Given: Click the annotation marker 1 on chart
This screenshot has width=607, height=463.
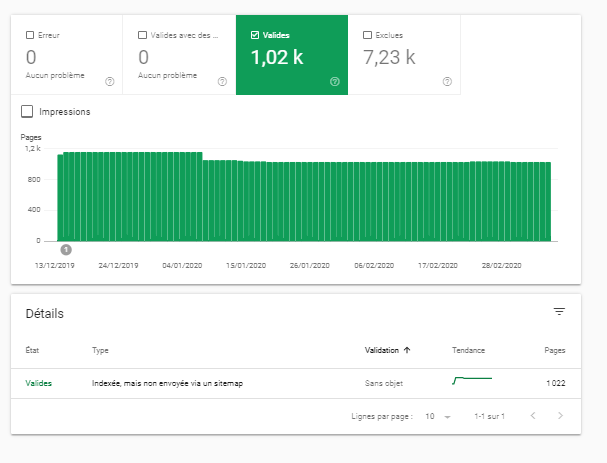Looking at the screenshot, I should coord(65,250).
